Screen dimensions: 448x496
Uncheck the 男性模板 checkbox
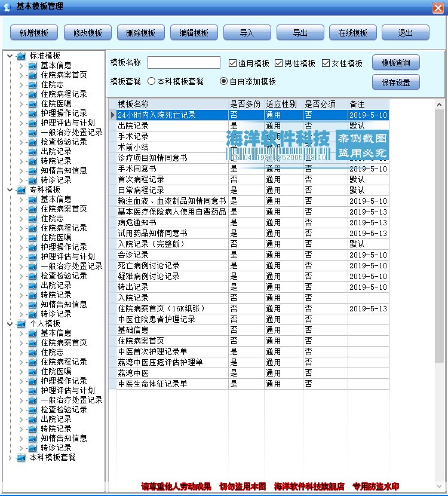(278, 63)
